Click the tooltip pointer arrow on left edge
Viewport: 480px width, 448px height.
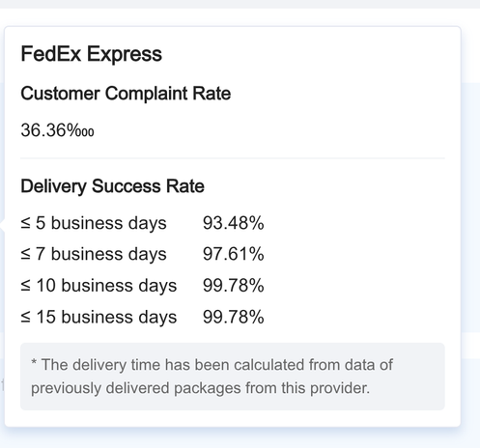(x=2, y=225)
